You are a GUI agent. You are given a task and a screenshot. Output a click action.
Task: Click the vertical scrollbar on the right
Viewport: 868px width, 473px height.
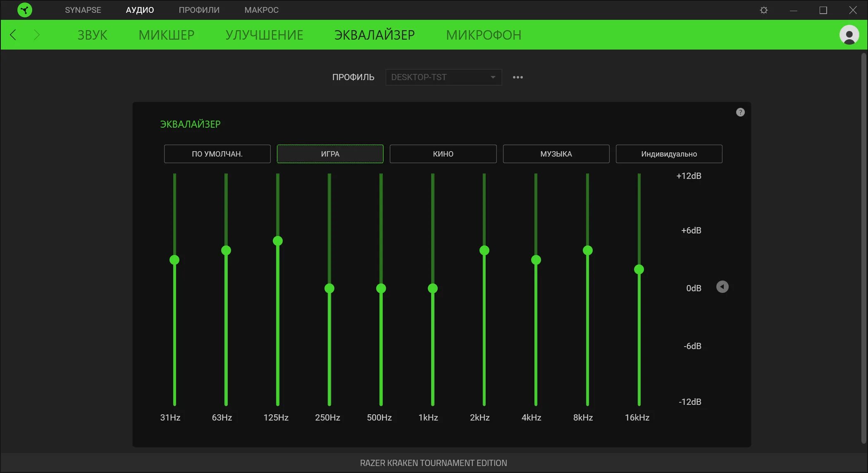(x=863, y=248)
